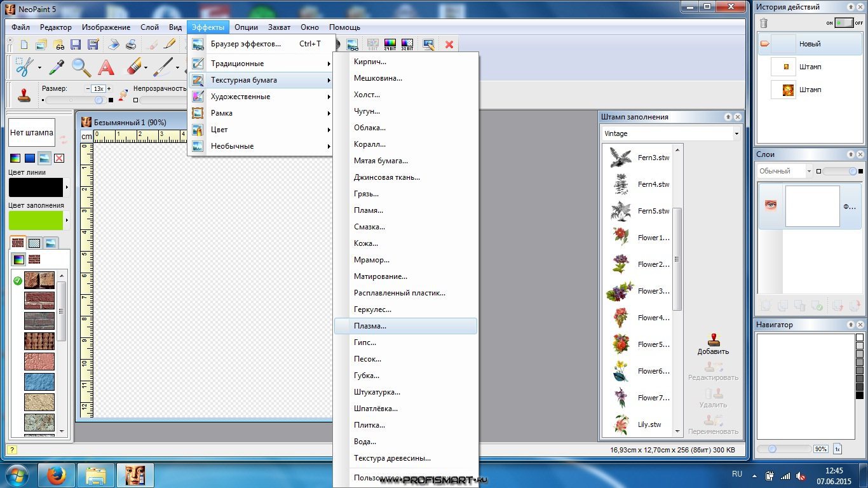Open Художественные effects submenu
Screen dimensions: 868x488
(x=261, y=97)
